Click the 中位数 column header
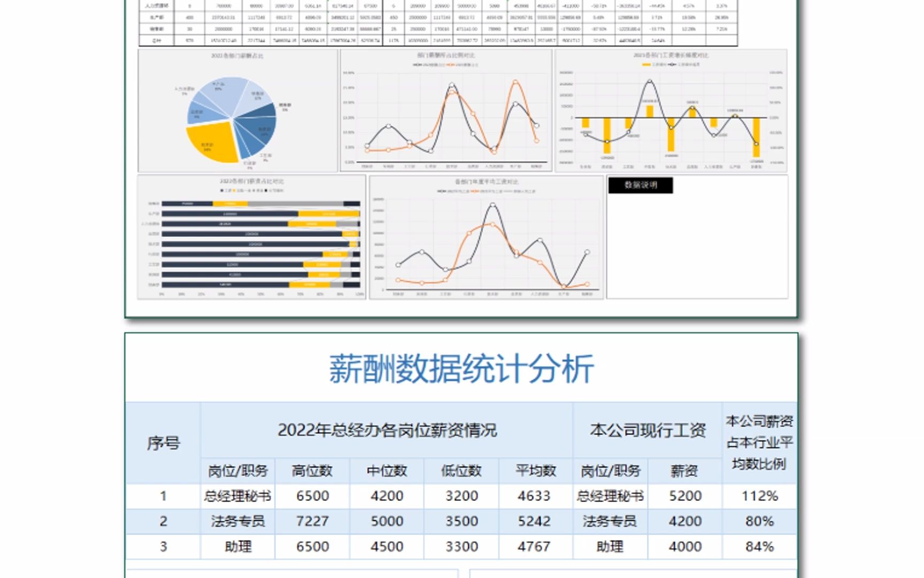The height and width of the screenshot is (578, 924). pos(387,471)
